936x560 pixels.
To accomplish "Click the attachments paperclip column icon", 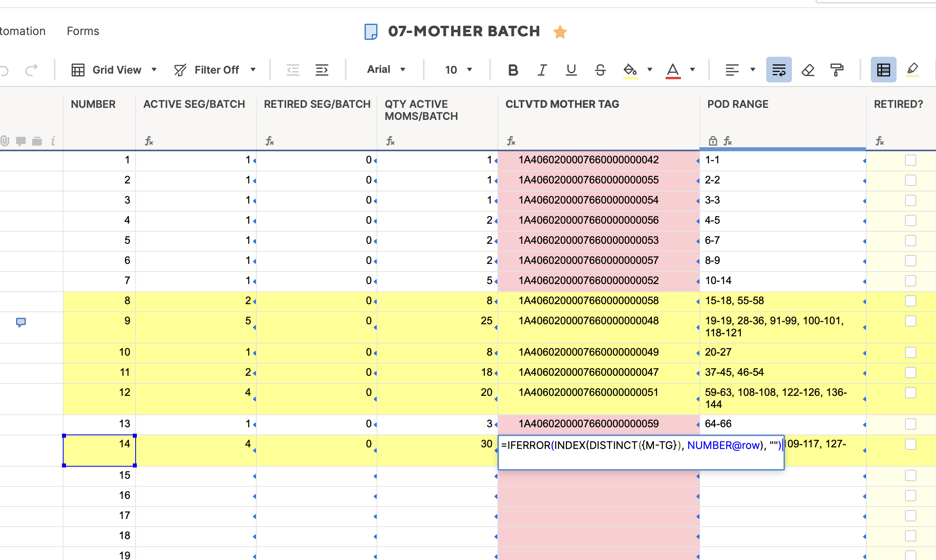I will 4,141.
